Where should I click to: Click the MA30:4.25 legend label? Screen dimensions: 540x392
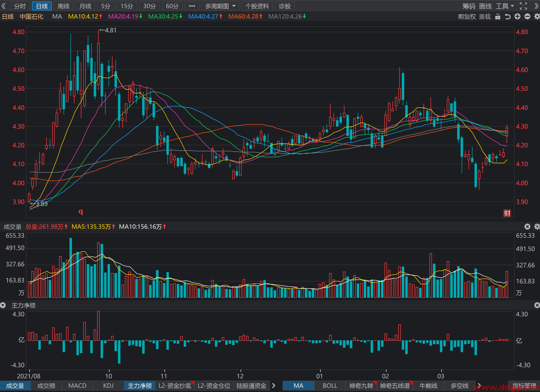[x=165, y=17]
